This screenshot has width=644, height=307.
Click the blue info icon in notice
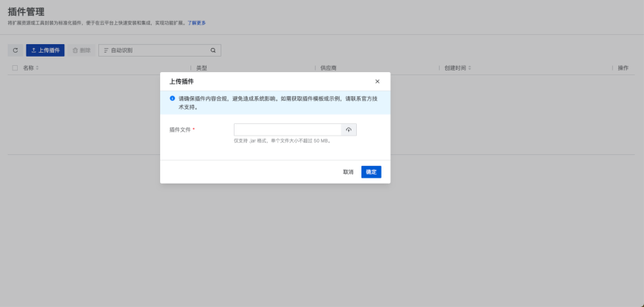coord(173,98)
